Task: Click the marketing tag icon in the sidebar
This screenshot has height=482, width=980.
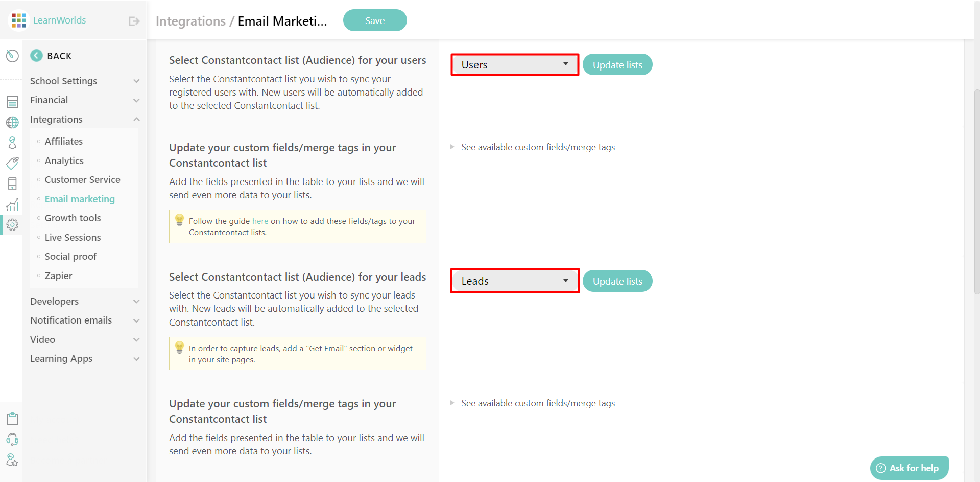Action: [12, 163]
